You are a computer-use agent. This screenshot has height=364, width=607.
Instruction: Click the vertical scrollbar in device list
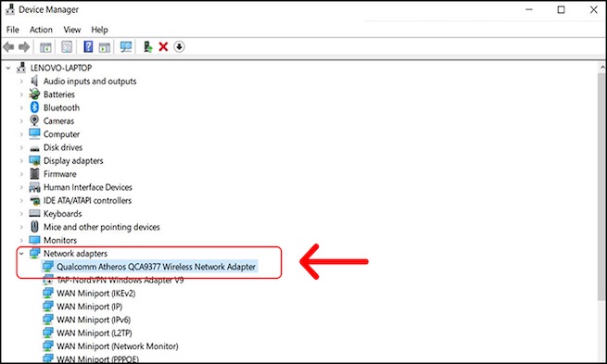602,185
